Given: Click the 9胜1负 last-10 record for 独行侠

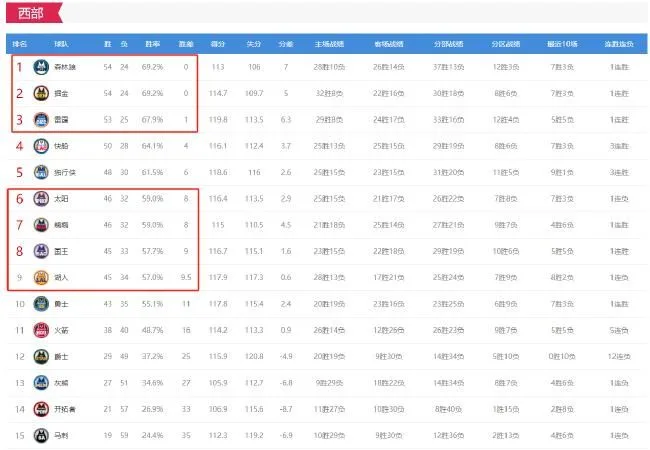Looking at the screenshot, I should point(562,172).
